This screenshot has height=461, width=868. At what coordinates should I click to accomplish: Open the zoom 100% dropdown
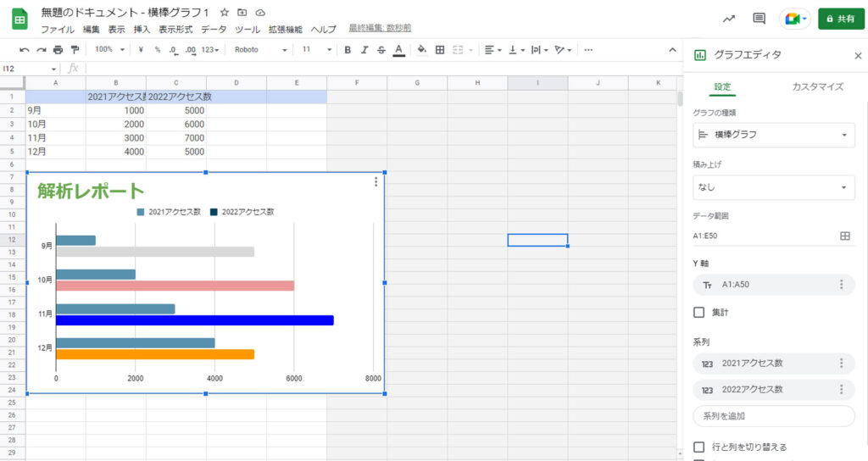click(109, 50)
